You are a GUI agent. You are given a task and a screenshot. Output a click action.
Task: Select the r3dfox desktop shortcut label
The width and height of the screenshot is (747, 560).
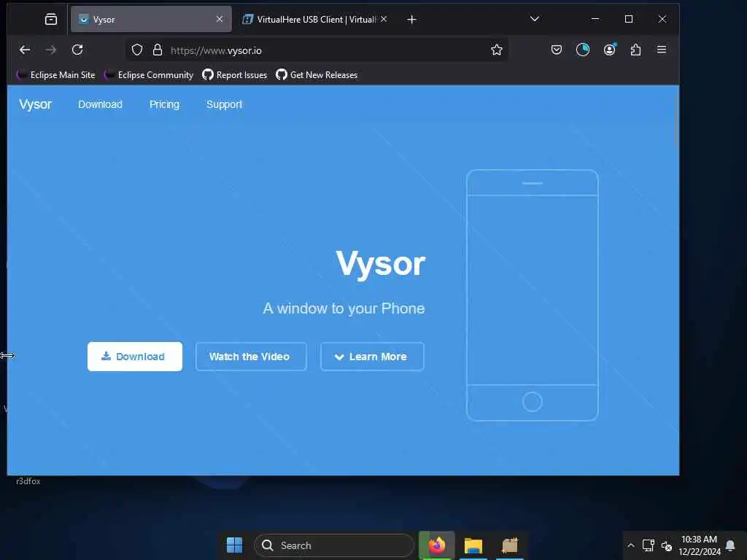click(28, 481)
